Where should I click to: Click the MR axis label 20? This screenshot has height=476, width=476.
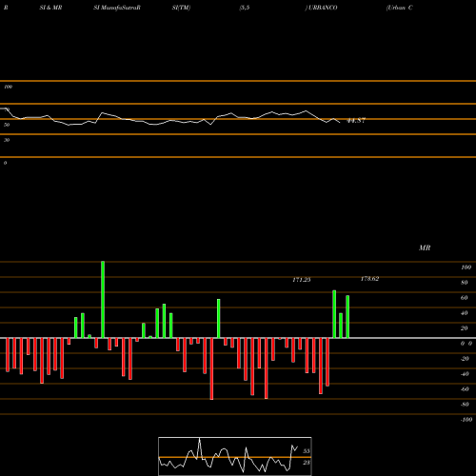(x=465, y=328)
